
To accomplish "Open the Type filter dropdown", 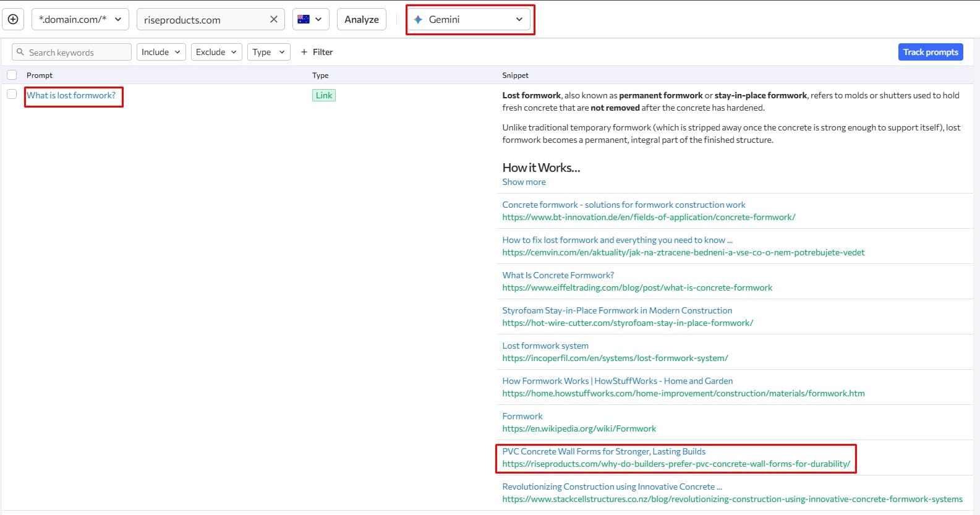I will [x=268, y=52].
